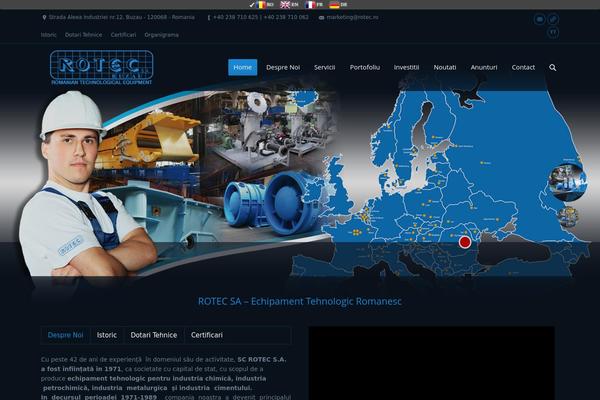Switch site language to German flag
This screenshot has height=400, width=600.
tap(334, 5)
